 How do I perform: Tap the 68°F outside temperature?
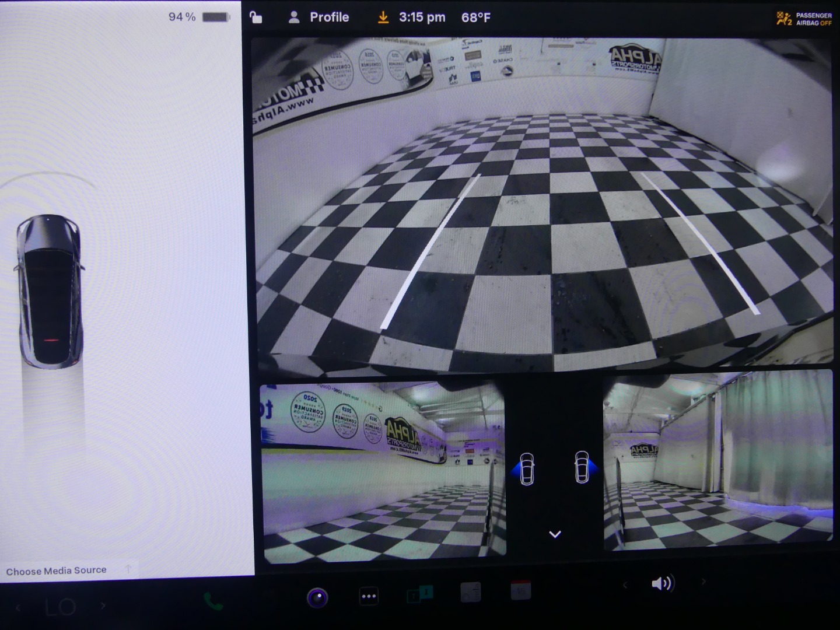[475, 17]
